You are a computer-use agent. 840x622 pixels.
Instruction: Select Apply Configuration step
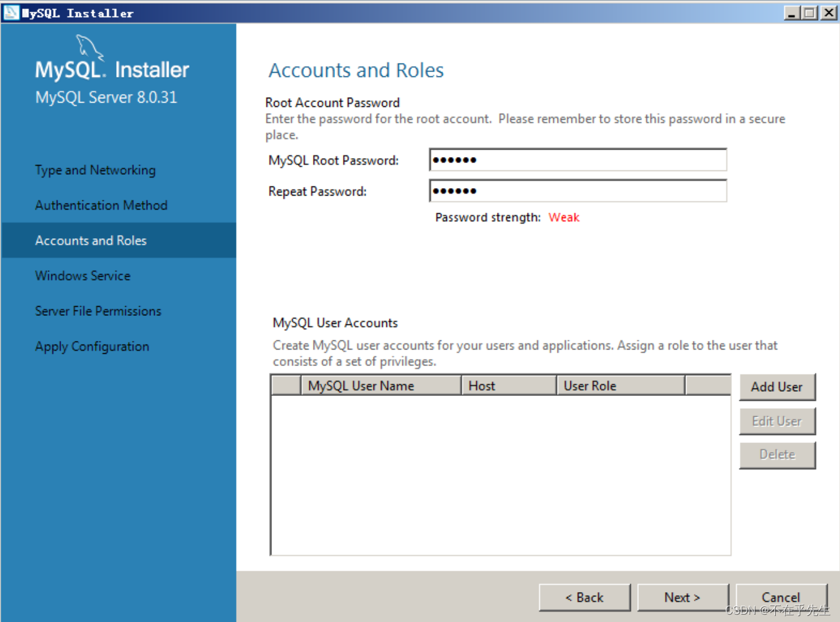[x=92, y=346]
